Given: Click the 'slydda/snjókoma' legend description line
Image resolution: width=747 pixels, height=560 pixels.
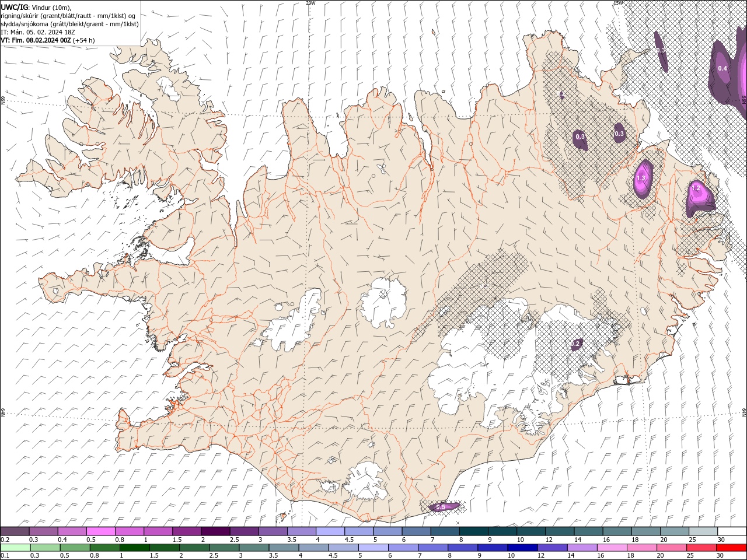Looking at the screenshot, I should click(69, 24).
